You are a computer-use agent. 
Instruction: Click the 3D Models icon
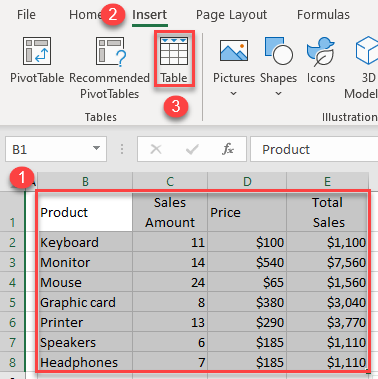367,51
